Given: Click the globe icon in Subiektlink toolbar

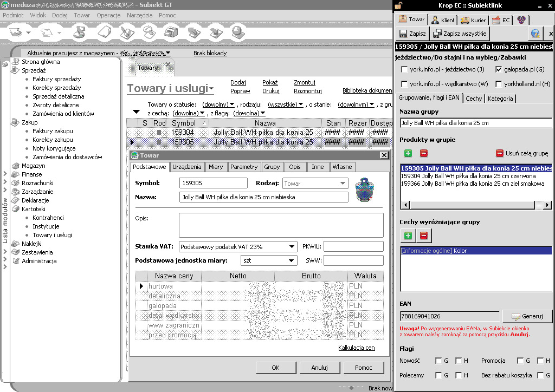Looking at the screenshot, I should 535,34.
